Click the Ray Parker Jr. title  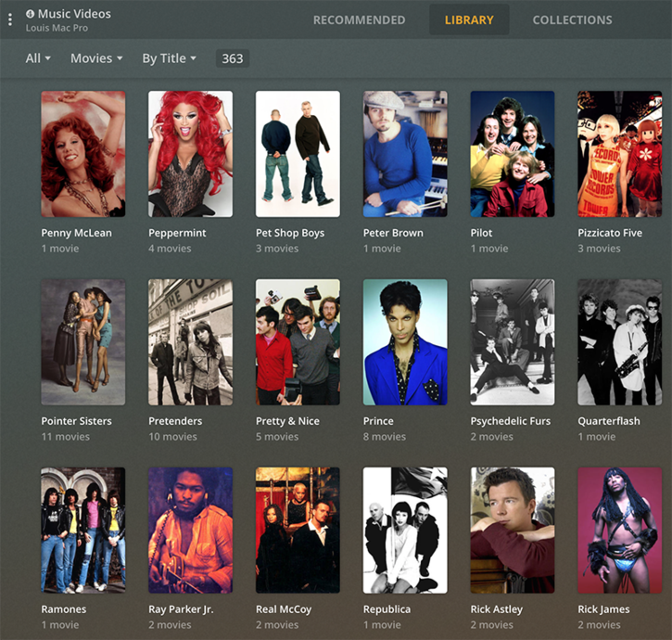(x=181, y=610)
